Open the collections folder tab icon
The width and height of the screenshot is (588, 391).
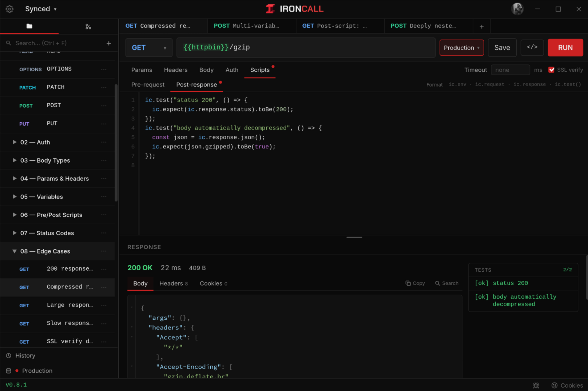tap(29, 26)
